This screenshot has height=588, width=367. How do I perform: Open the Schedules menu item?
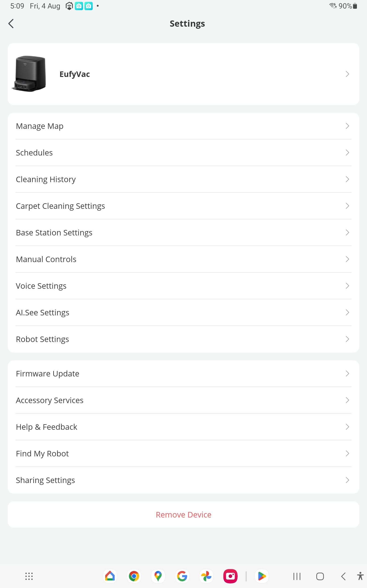coord(34,153)
